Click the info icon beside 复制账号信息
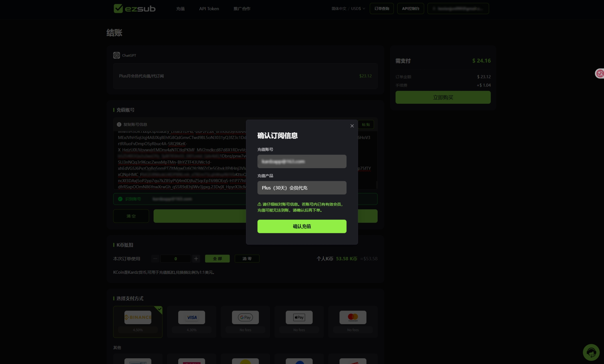This screenshot has width=604, height=364. coord(119,124)
